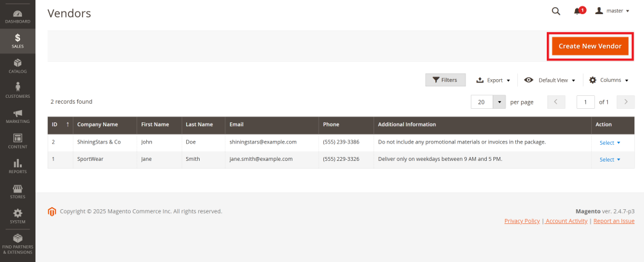Open the Report an Issue link
644x262 pixels.
click(614, 221)
